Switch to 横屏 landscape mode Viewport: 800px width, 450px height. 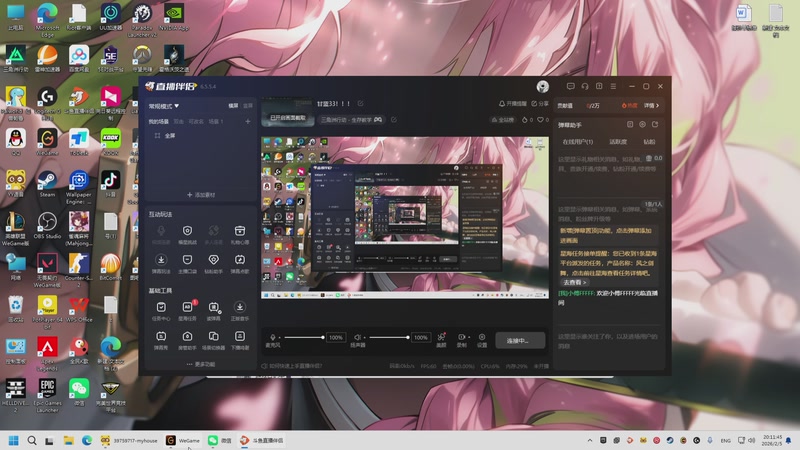coord(233,106)
